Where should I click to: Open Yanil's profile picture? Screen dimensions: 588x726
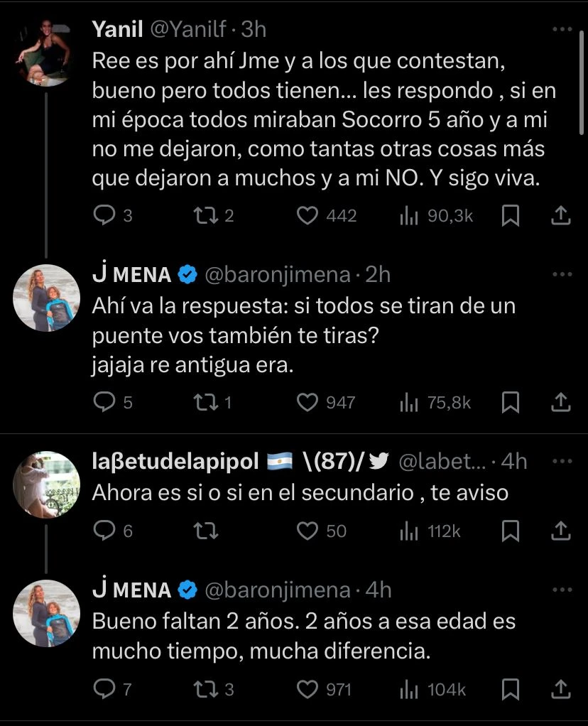pyautogui.click(x=47, y=53)
